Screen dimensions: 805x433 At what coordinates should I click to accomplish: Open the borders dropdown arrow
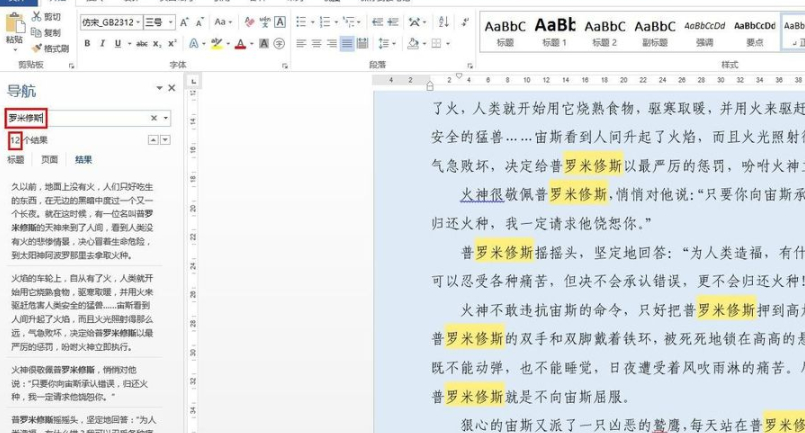click(x=448, y=44)
